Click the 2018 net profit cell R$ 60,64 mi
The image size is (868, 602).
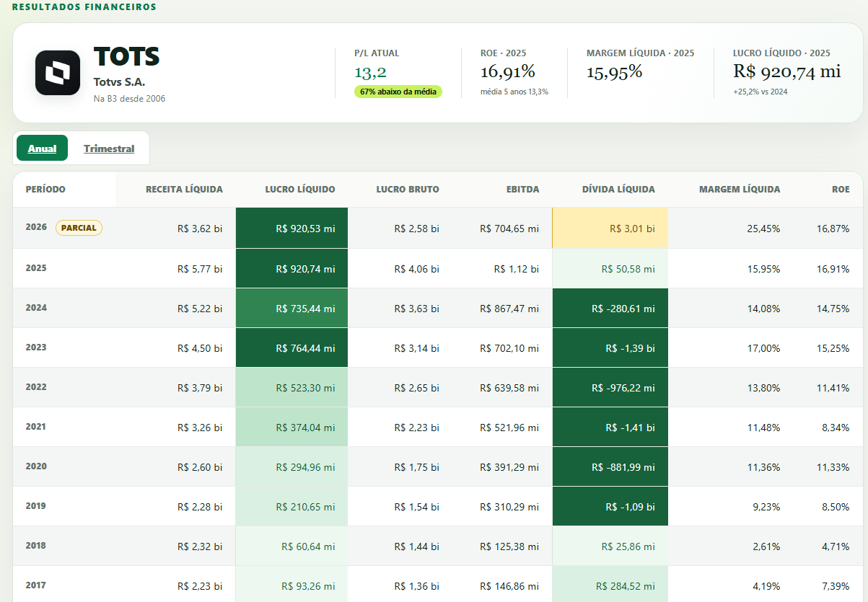click(291, 546)
